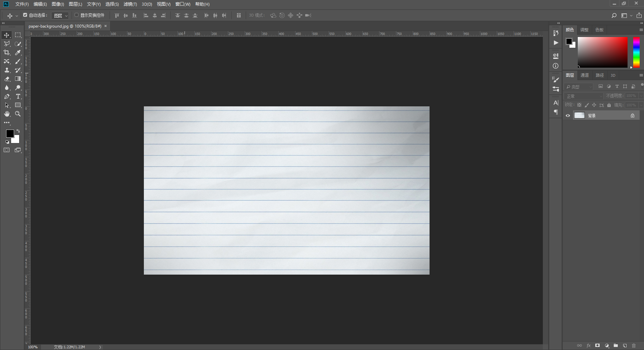Select the Move tool
Viewport: 644px width, 350px height.
click(x=7, y=35)
